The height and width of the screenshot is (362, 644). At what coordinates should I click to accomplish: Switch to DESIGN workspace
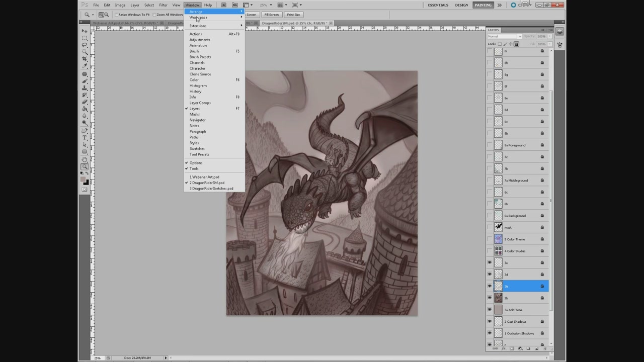coord(461,5)
